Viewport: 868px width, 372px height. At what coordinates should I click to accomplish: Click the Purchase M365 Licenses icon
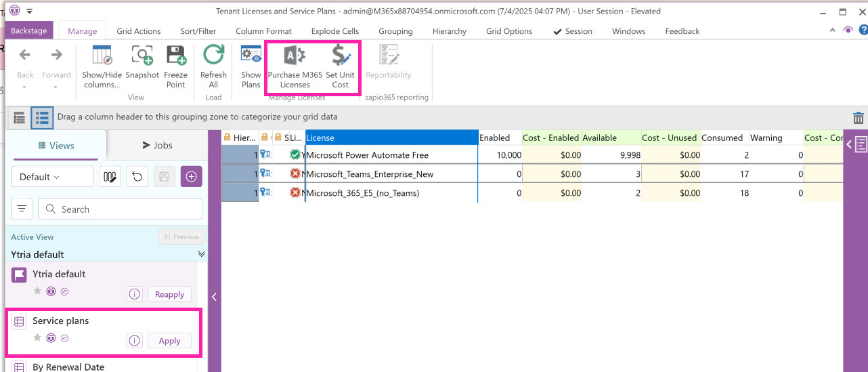tap(295, 66)
